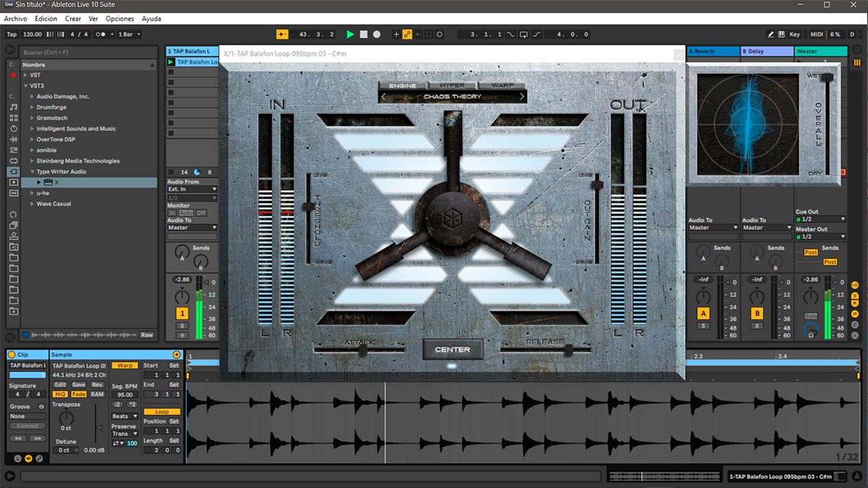
Task: Open the Audio From Ext. In dropdown
Action: (192, 189)
